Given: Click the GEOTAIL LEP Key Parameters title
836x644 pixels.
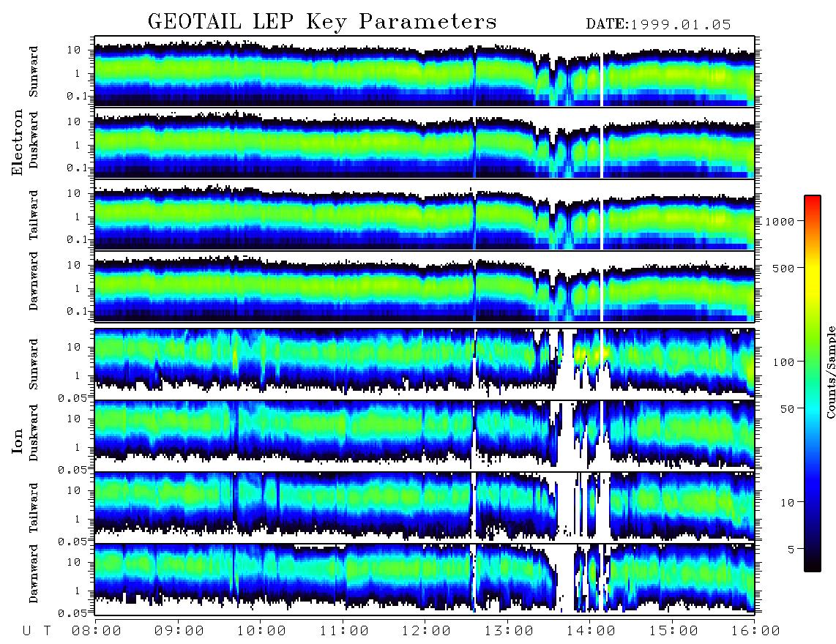Looking at the screenshot, I should (322, 22).
